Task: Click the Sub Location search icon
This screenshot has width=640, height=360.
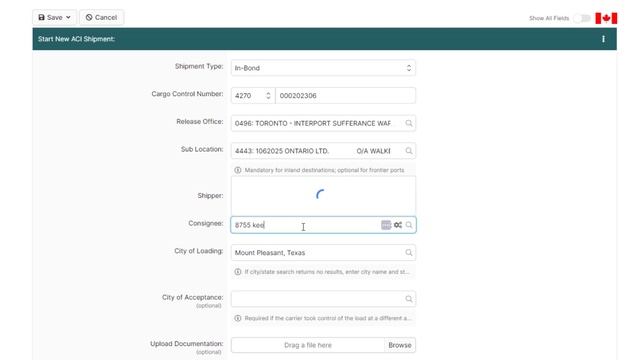Action: point(409,151)
